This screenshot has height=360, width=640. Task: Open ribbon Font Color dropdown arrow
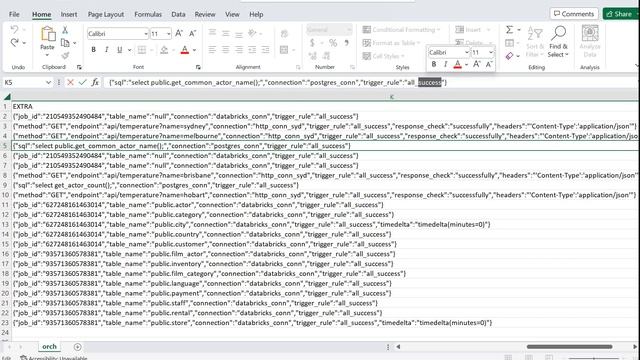click(194, 50)
